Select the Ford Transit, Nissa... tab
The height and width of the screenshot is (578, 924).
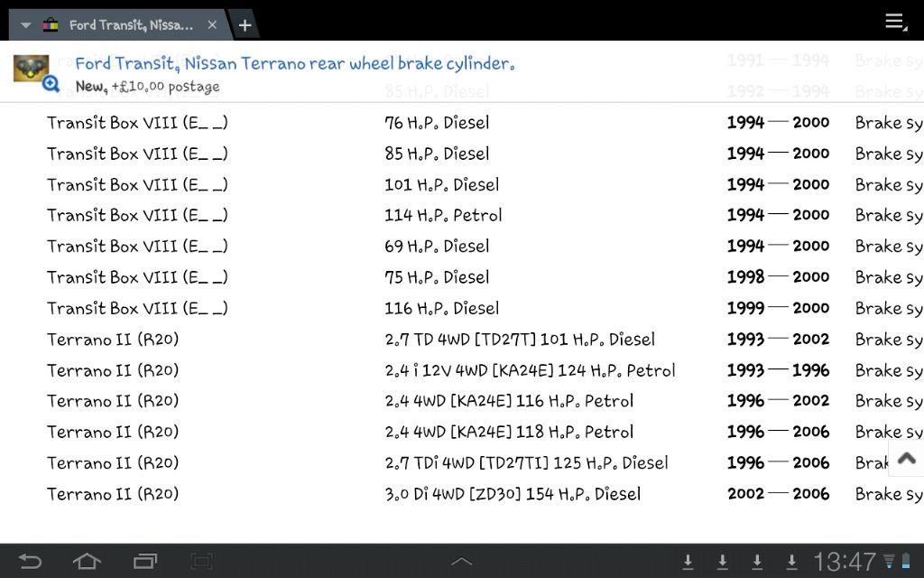[x=130, y=25]
